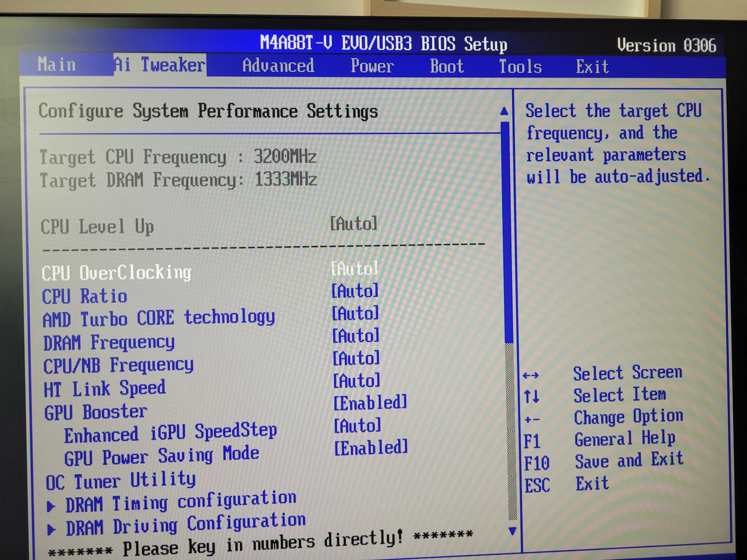Open the Power tab
This screenshot has height=560, width=747.
[372, 66]
